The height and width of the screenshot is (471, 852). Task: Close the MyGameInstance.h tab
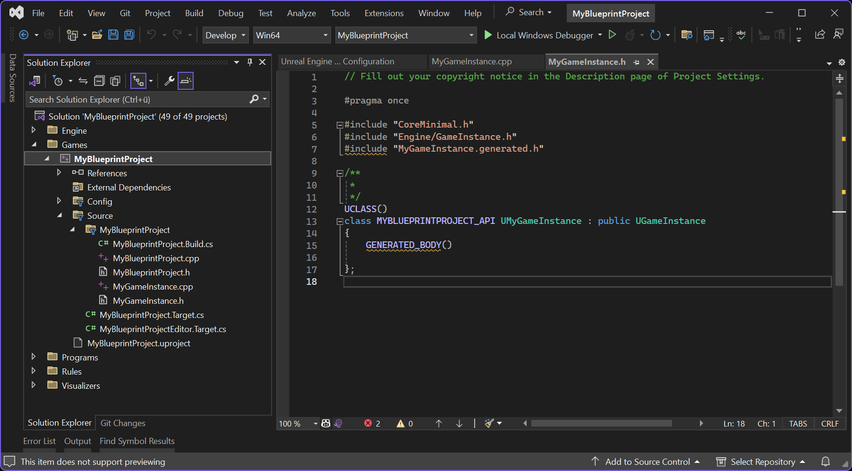(x=650, y=62)
